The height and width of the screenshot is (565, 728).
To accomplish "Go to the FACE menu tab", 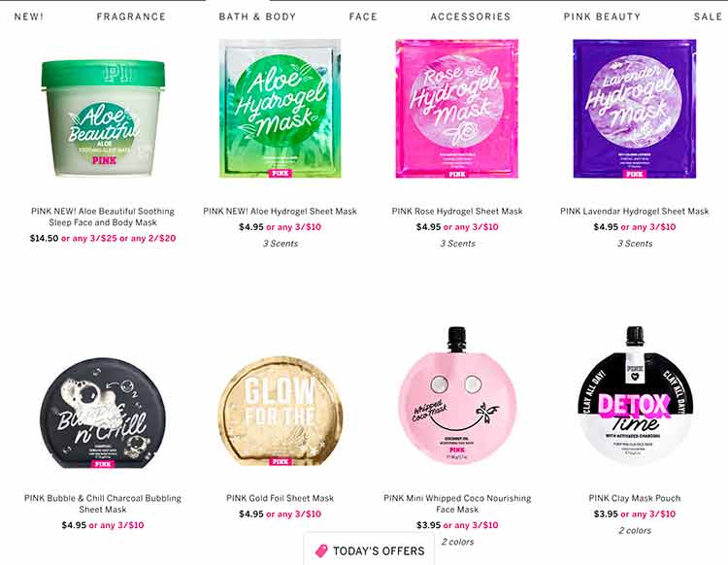I will (x=363, y=17).
